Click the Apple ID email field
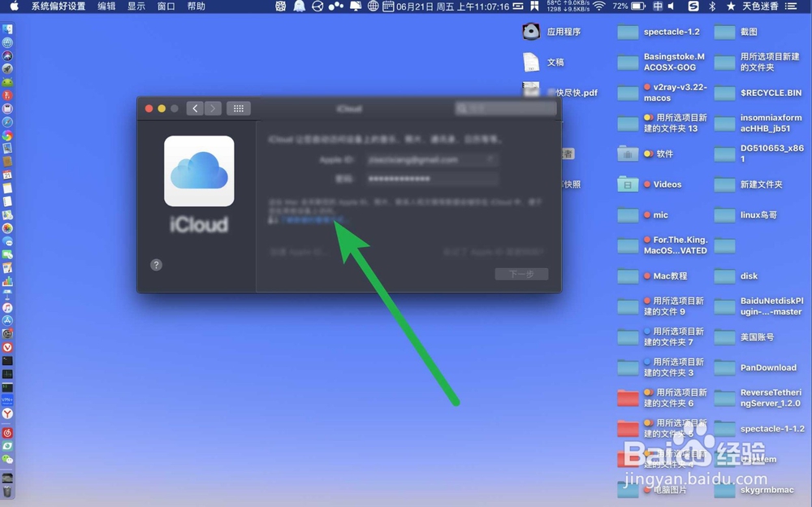The image size is (812, 507). (x=433, y=160)
